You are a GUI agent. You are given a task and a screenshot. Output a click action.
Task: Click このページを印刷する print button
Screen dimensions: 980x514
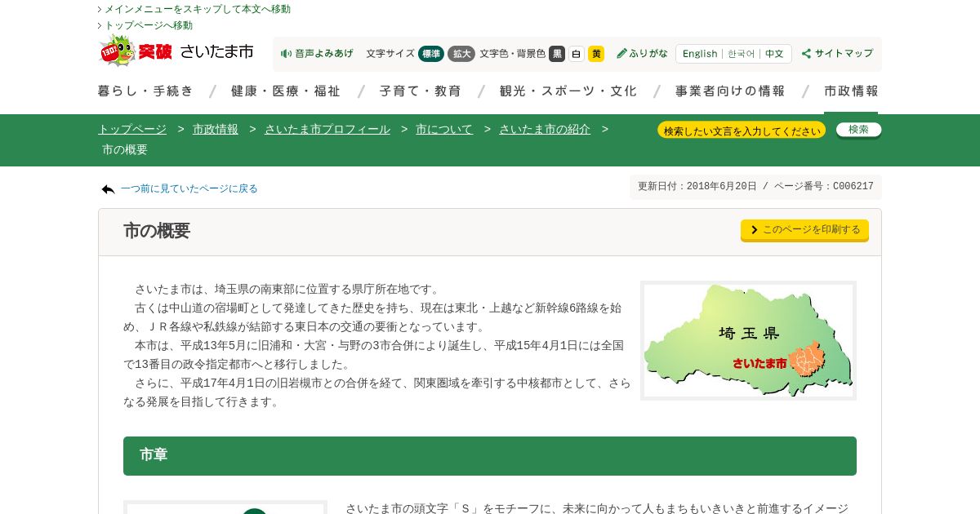tap(804, 230)
